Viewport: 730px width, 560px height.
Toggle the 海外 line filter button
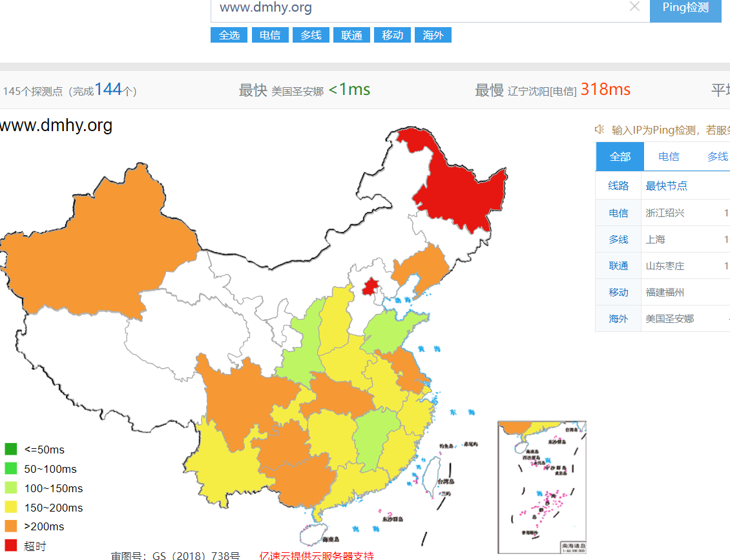pos(433,35)
